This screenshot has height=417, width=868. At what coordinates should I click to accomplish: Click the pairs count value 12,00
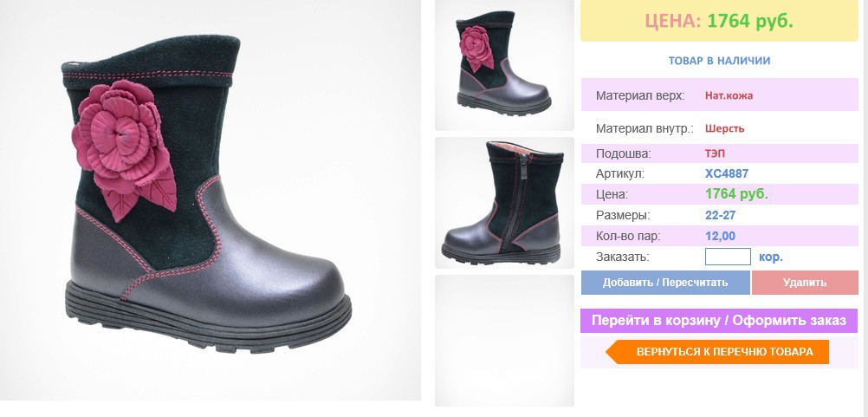720,237
